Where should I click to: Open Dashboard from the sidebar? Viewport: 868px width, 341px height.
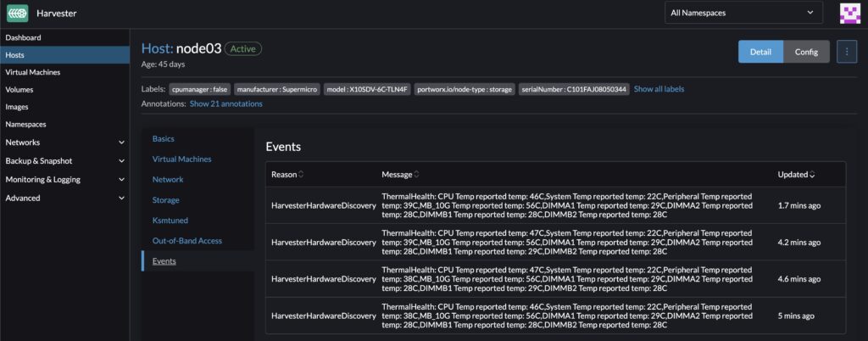[24, 37]
